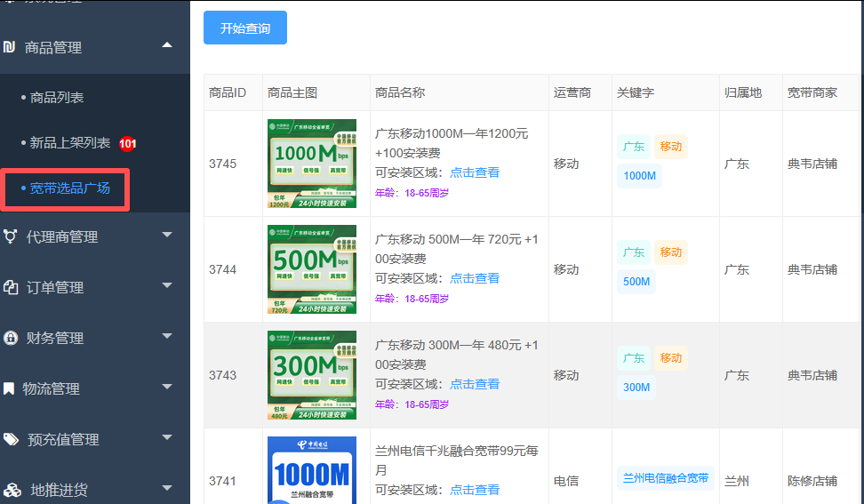Screen dimensions: 864x504
Task: Expand the 地推进货 menu arrow
Action: 167,488
